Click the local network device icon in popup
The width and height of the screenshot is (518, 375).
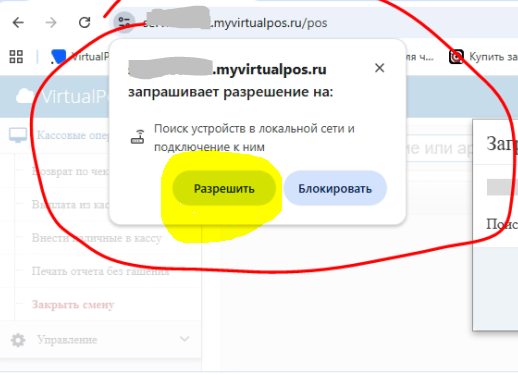click(x=137, y=137)
